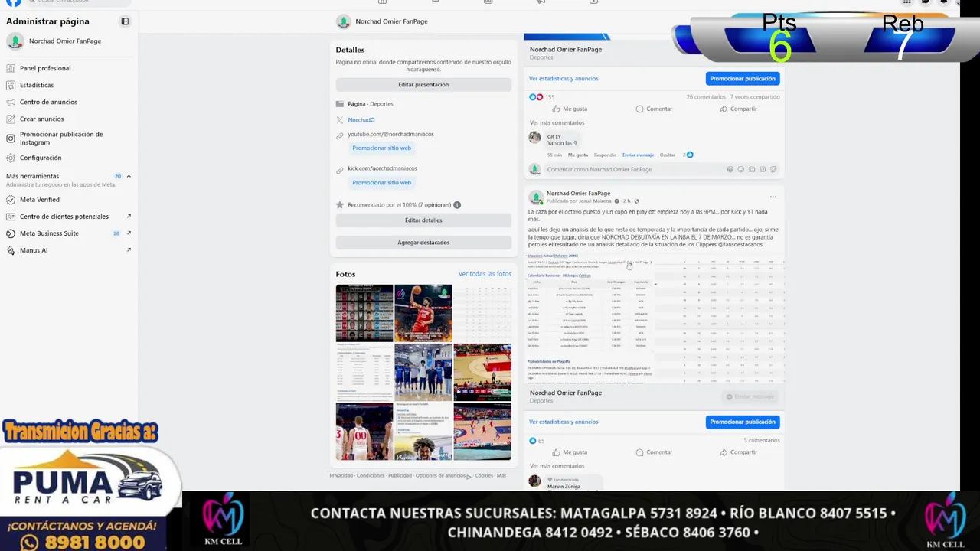Open 26 comentarios count

tap(705, 97)
